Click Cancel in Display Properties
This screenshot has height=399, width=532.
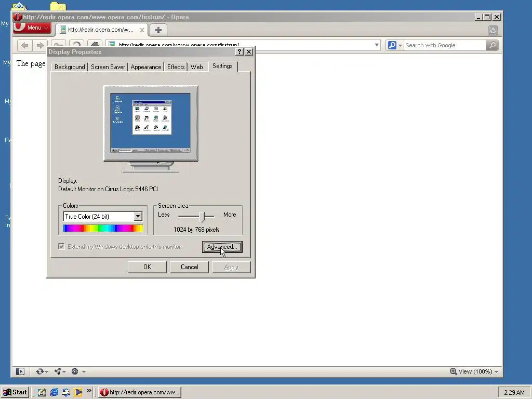[189, 267]
